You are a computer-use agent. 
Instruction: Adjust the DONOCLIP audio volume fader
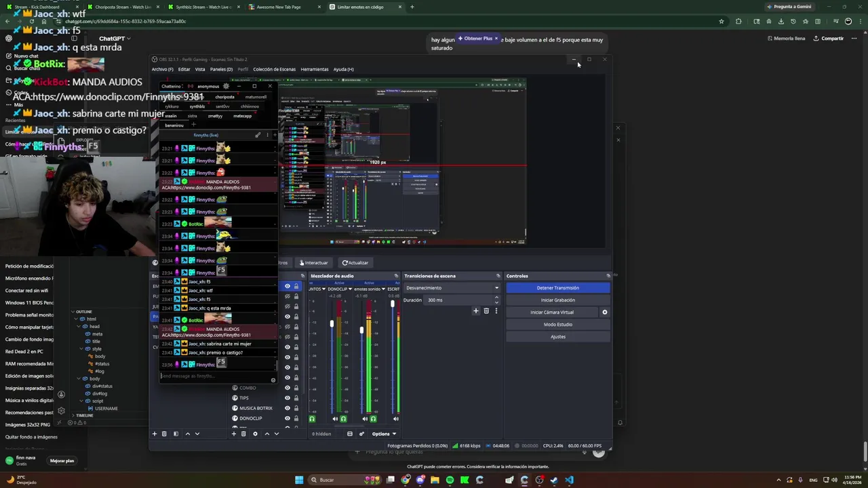coord(332,324)
